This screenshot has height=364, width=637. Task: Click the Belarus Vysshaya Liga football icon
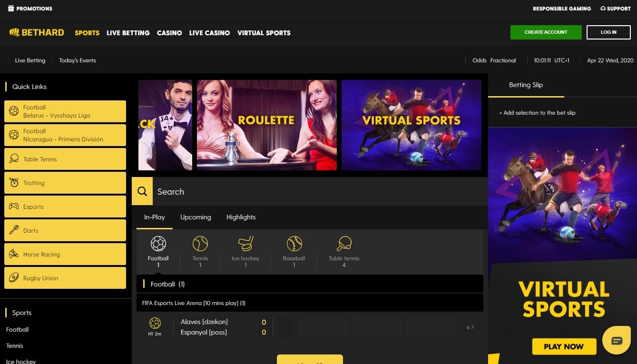point(14,111)
